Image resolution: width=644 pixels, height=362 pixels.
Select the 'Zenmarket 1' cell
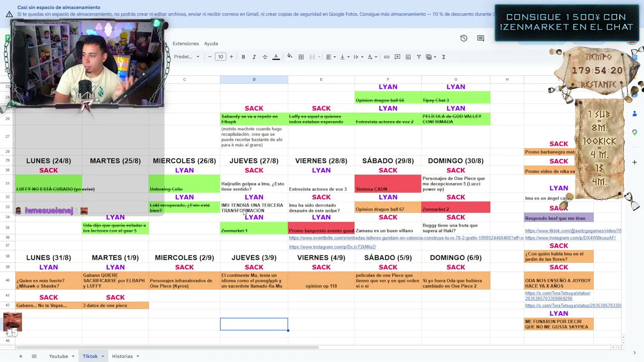(254, 228)
